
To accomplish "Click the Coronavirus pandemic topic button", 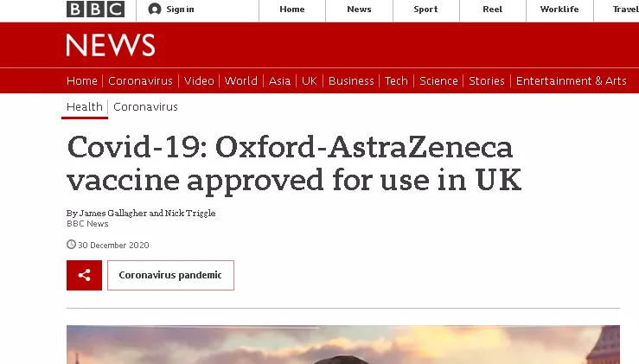I will tap(170, 275).
